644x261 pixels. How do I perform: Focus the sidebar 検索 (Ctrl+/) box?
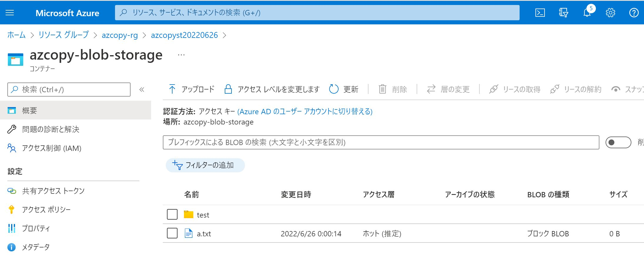69,90
